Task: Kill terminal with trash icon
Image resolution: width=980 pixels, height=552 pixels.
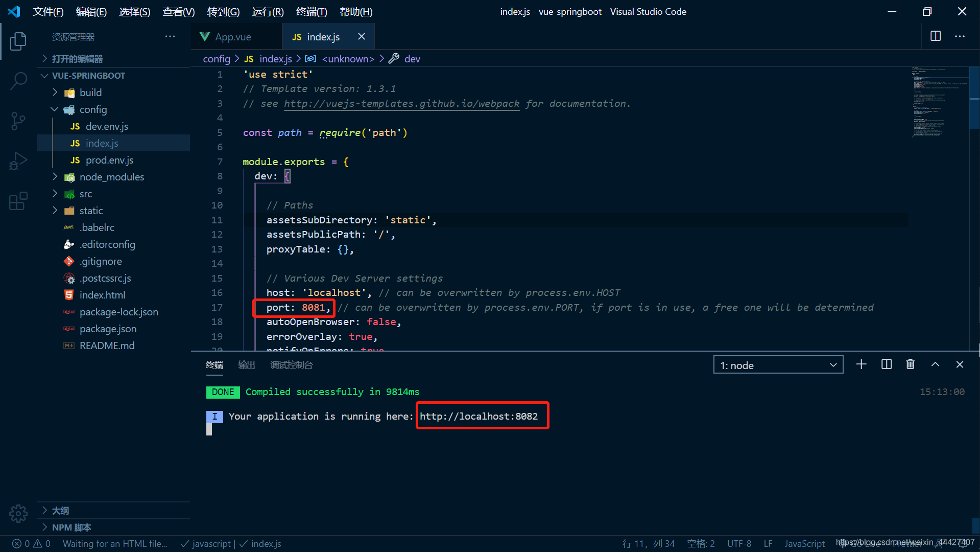Action: [x=911, y=364]
